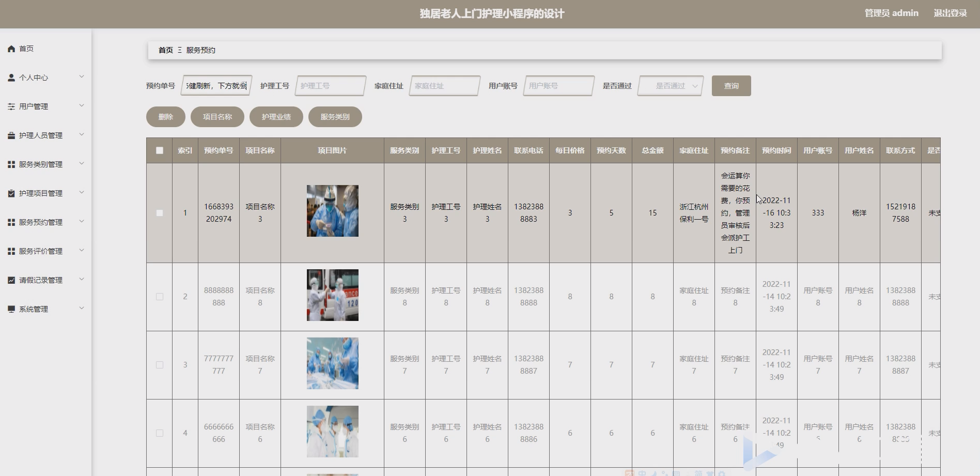Expand the 请假记录管理 chevron
This screenshot has height=476, width=980.
coord(82,280)
